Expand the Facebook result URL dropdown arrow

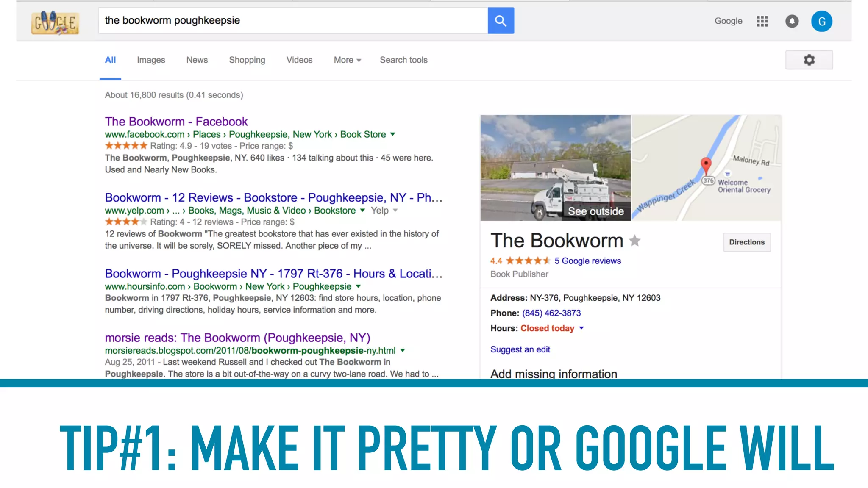tap(393, 134)
